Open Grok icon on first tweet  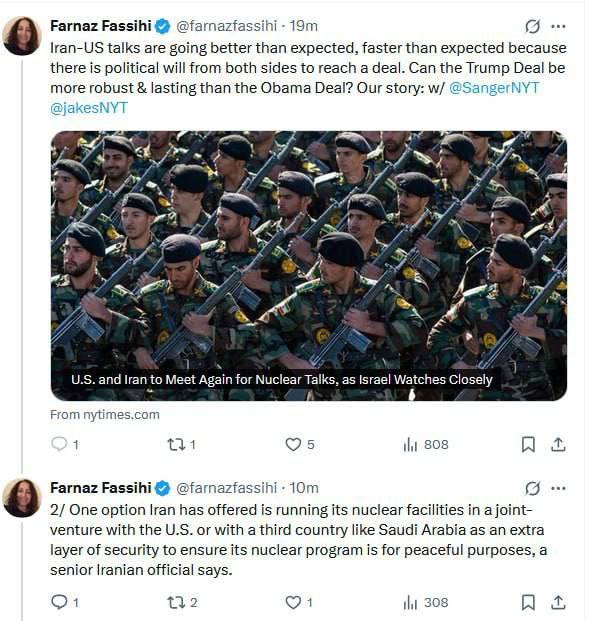[x=532, y=27]
